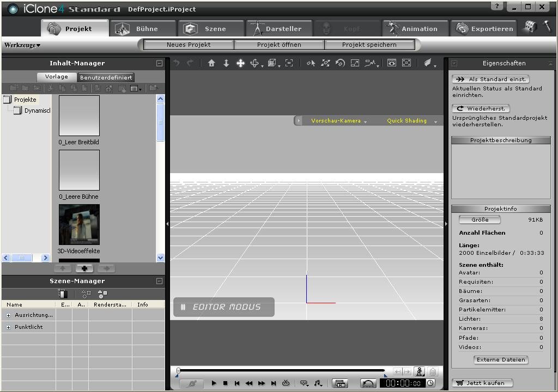Click the Projekt öffnen button
558x392 pixels.
pyautogui.click(x=279, y=45)
